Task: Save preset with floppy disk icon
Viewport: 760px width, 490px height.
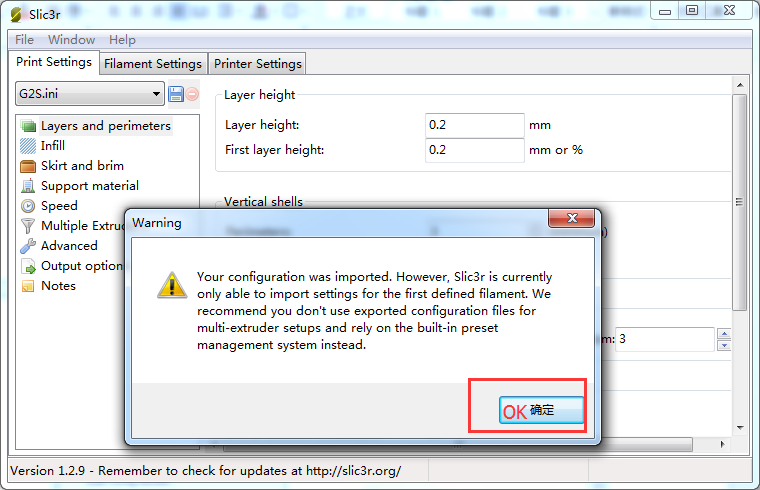Action: [x=175, y=94]
